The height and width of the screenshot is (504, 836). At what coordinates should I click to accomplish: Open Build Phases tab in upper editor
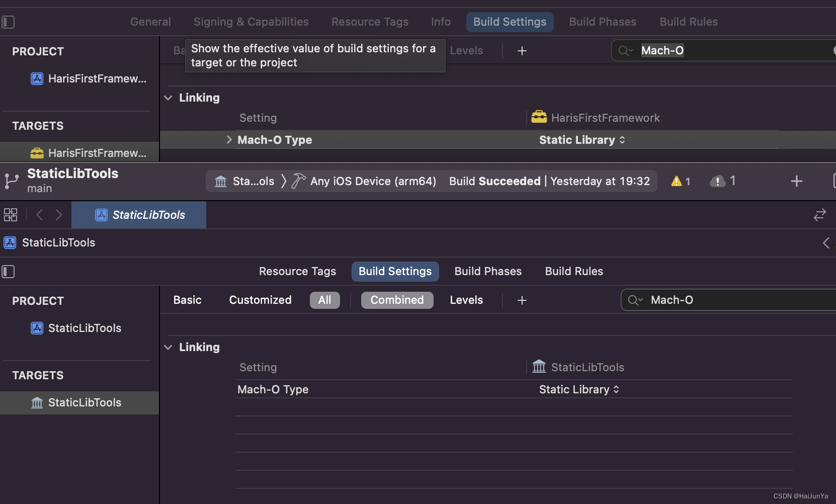603,22
